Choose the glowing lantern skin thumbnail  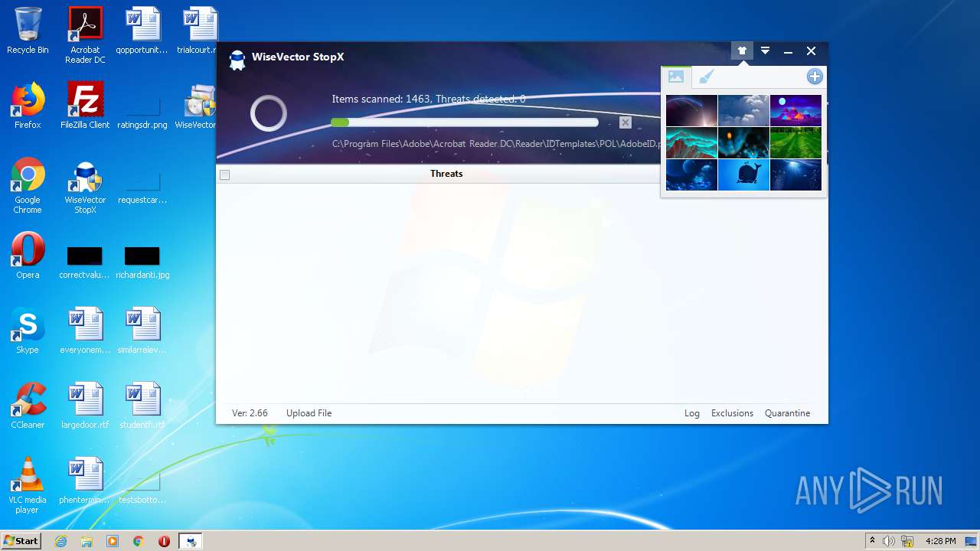(x=743, y=143)
